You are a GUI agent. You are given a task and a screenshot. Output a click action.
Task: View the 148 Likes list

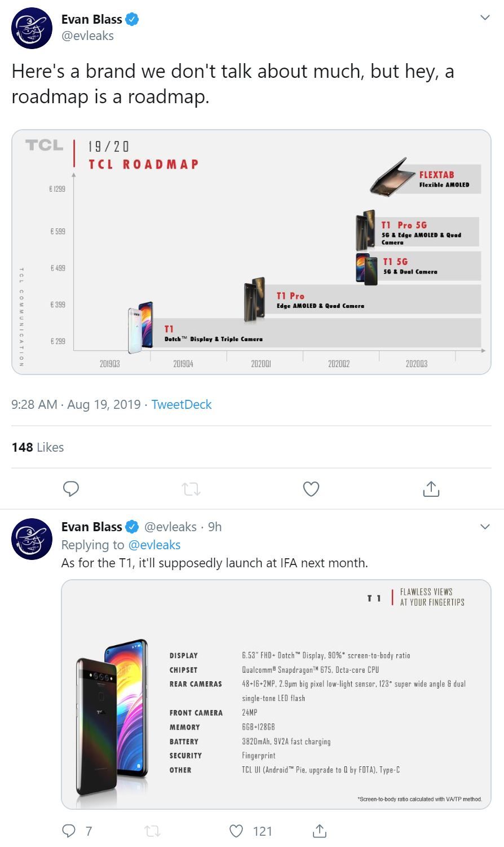point(38,447)
